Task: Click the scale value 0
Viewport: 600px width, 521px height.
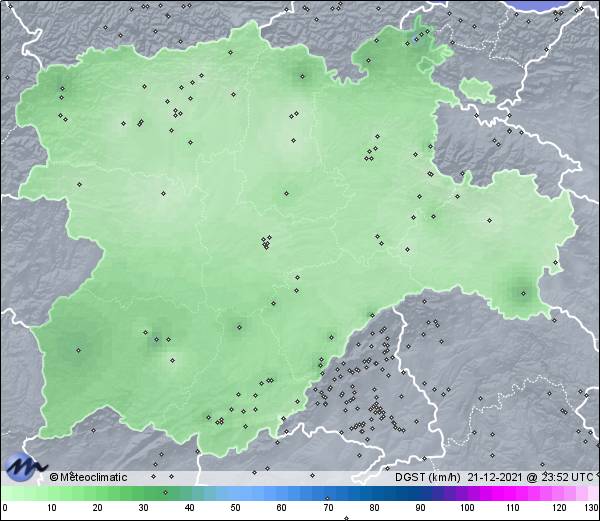Action: 5,508
